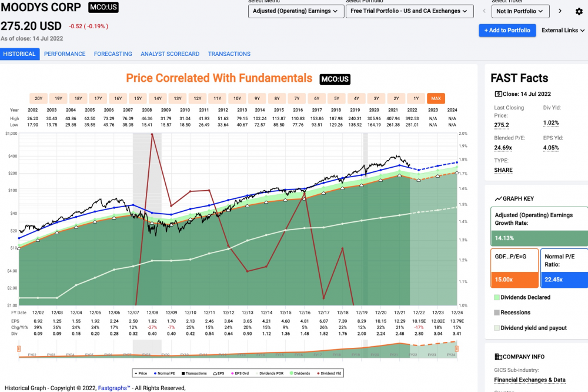This screenshot has width=588, height=392.
Task: Click the Price Correlated With Fundamentals heading
Action: [219, 78]
